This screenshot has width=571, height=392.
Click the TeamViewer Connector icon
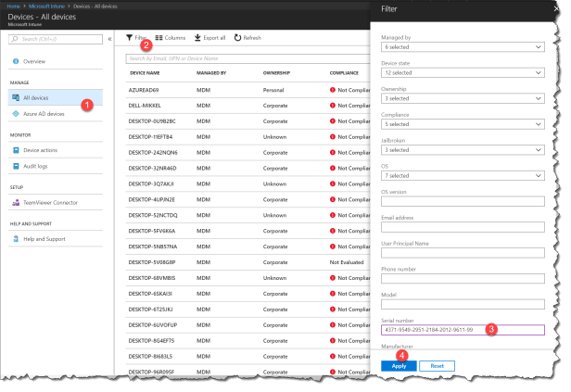[x=16, y=202]
